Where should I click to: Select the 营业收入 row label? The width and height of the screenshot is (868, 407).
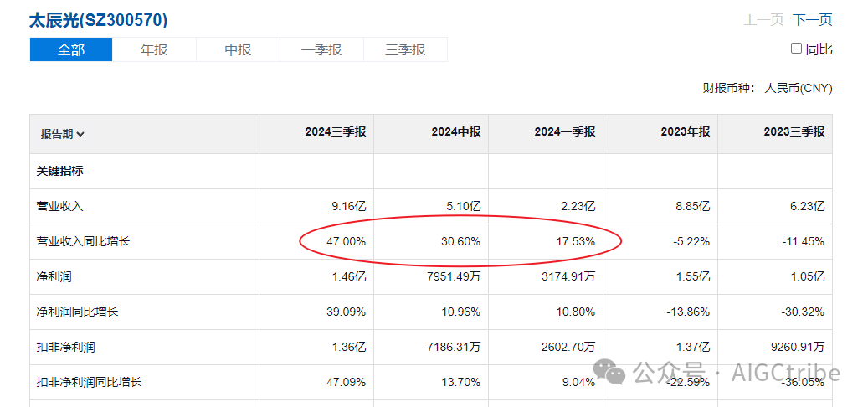coord(59,207)
